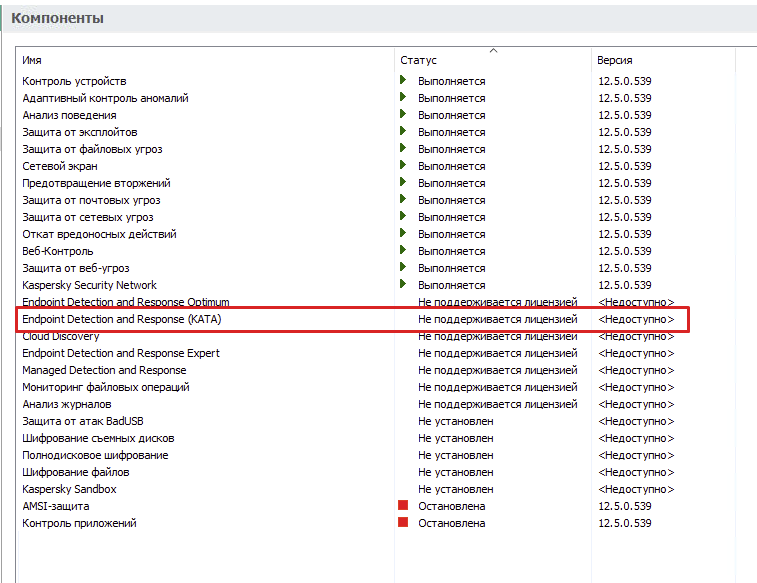Click the green running icon for Защита от почтовых угроз

tap(403, 199)
